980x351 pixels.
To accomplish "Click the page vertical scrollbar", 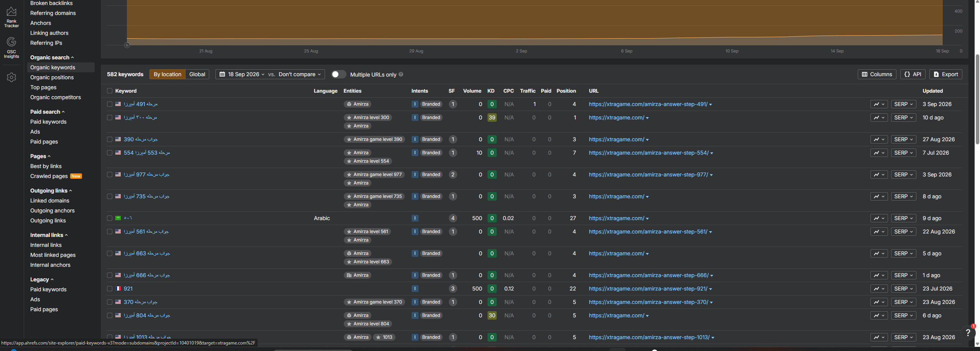I will [x=977, y=100].
